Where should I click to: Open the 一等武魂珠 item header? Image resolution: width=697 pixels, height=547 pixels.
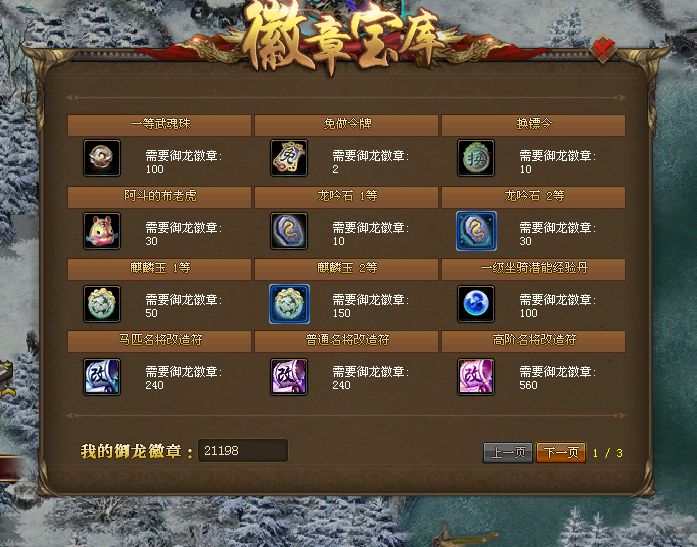160,125
